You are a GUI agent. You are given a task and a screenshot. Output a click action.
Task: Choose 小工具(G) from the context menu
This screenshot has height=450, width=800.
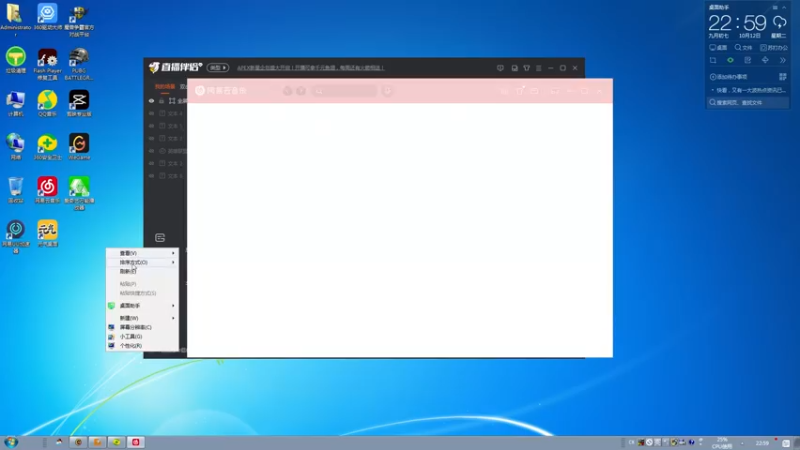pyautogui.click(x=142, y=337)
